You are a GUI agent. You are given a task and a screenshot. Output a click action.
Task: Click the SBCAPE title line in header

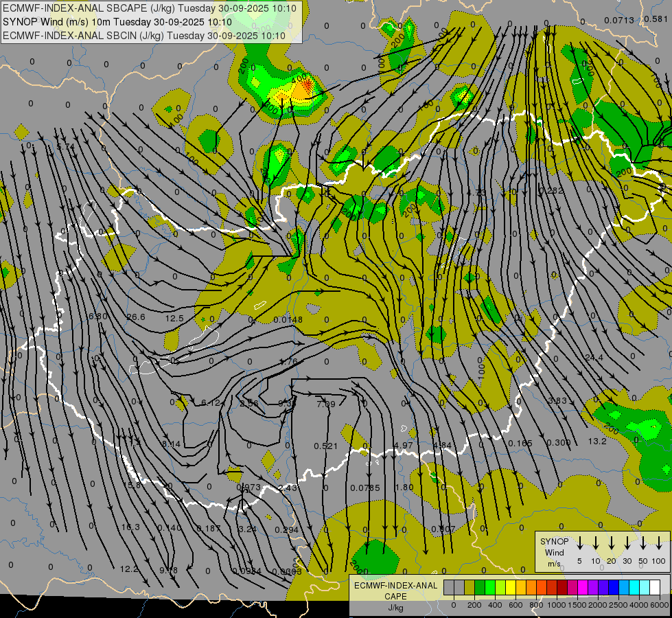[x=149, y=8]
